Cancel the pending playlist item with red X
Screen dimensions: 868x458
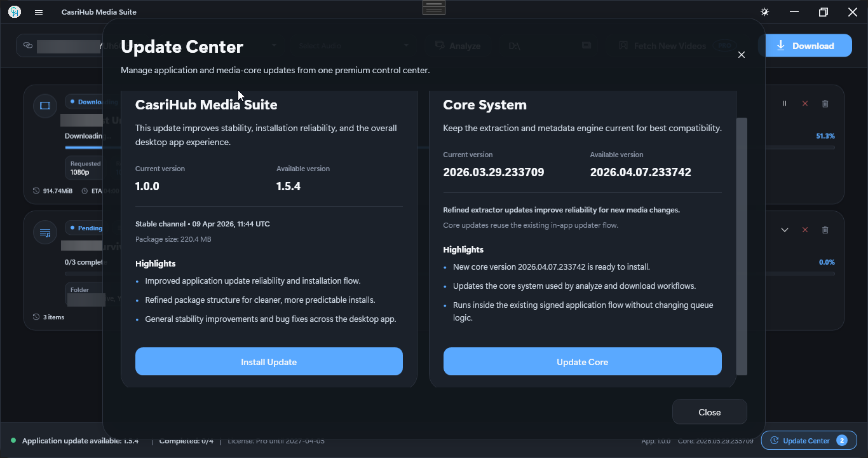click(x=805, y=230)
